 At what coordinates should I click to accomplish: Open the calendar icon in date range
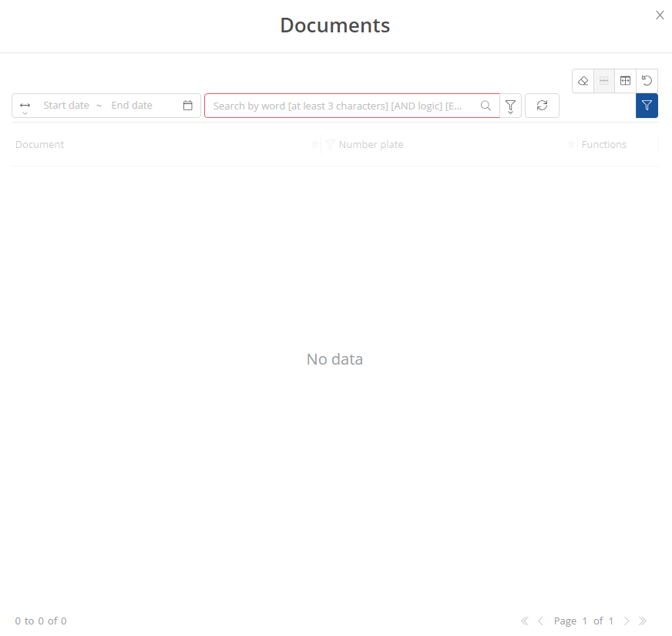pos(187,106)
